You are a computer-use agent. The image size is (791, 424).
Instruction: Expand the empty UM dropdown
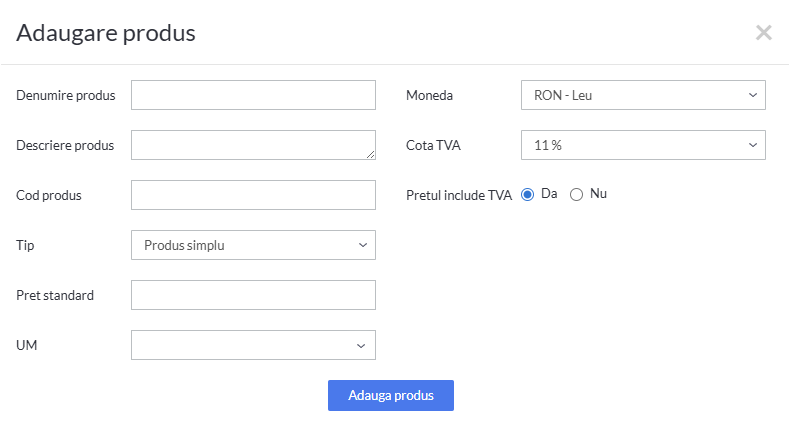[253, 345]
